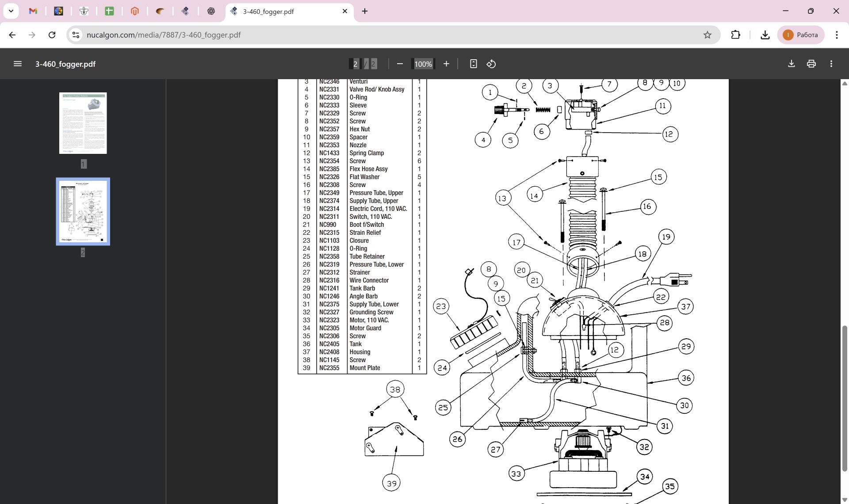Click the fit to page icon
The width and height of the screenshot is (849, 504).
tap(473, 64)
